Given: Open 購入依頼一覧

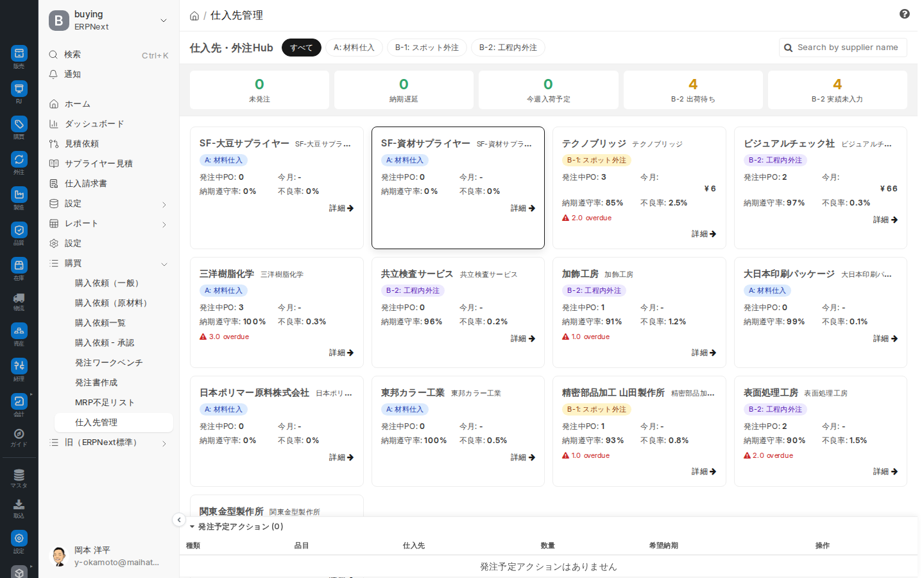Looking at the screenshot, I should click(114, 323).
